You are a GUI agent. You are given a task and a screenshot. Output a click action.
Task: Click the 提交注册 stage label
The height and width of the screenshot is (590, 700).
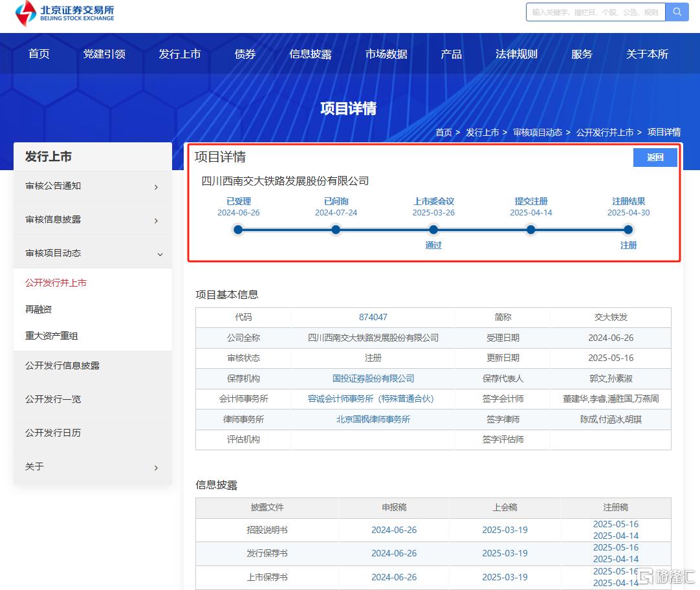tap(530, 201)
